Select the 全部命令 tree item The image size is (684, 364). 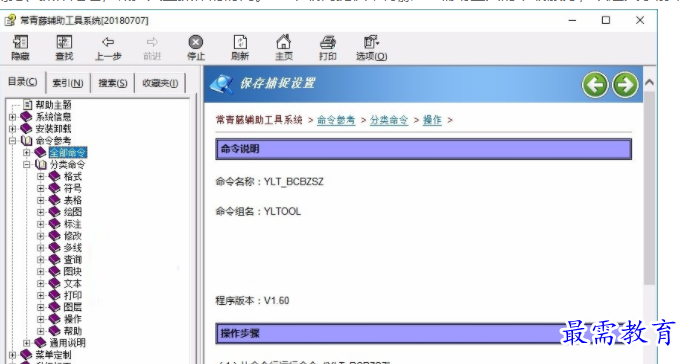pos(68,152)
